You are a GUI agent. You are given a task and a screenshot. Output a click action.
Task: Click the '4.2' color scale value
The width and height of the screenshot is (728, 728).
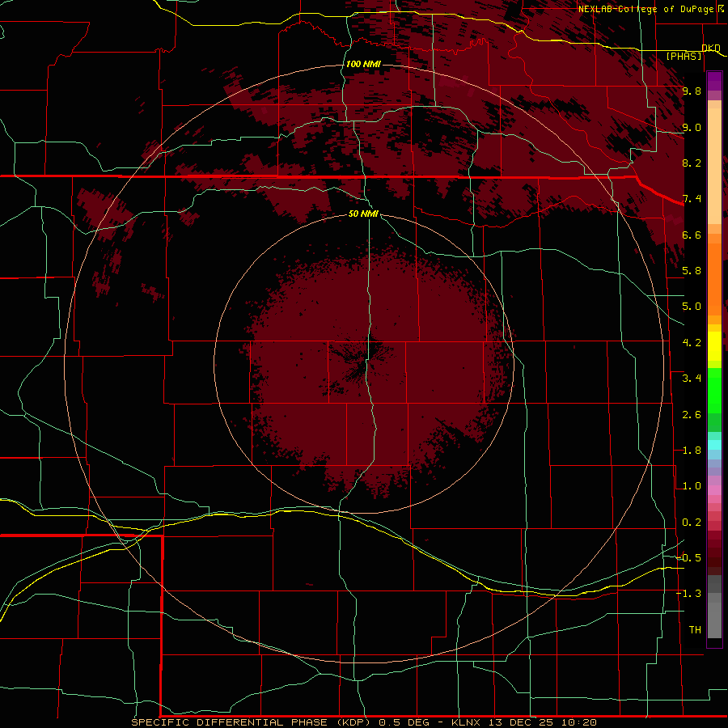pyautogui.click(x=692, y=343)
